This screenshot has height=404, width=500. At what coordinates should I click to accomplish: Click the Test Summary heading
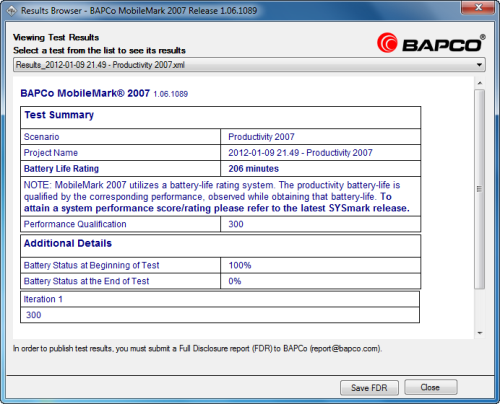pos(59,115)
